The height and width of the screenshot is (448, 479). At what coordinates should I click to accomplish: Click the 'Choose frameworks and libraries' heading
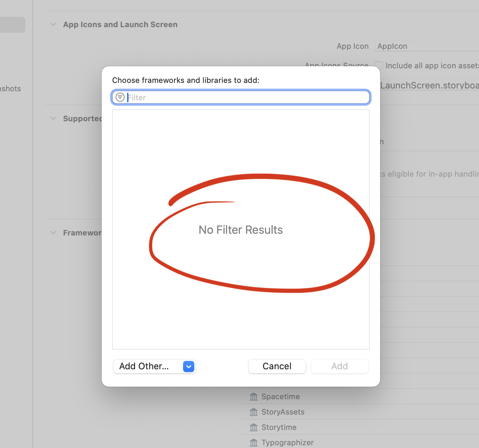(x=186, y=80)
